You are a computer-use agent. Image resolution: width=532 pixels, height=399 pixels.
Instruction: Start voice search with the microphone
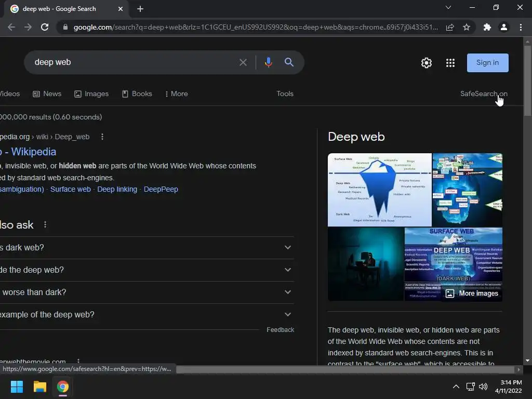coord(269,62)
